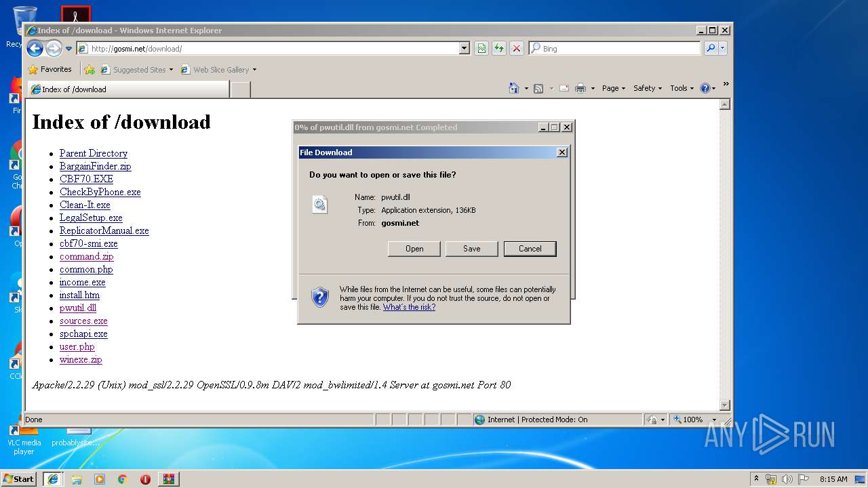
Task: Click the magnifier Search button
Action: click(710, 48)
